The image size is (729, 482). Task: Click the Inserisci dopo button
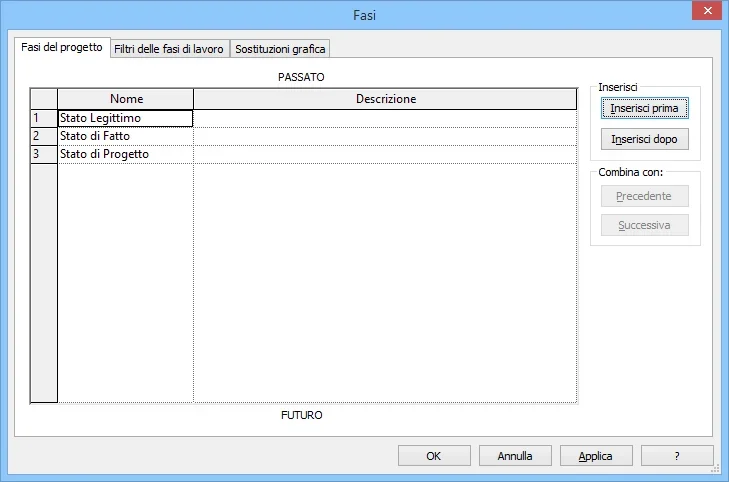(x=644, y=139)
